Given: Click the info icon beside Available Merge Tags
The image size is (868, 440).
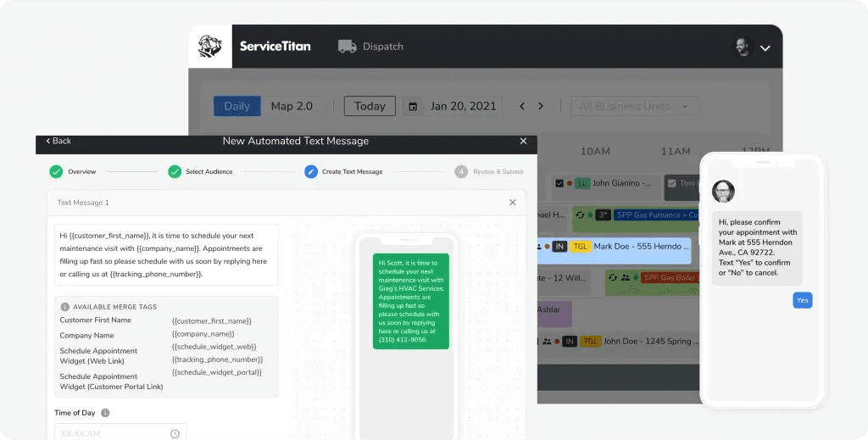Looking at the screenshot, I should click(65, 307).
